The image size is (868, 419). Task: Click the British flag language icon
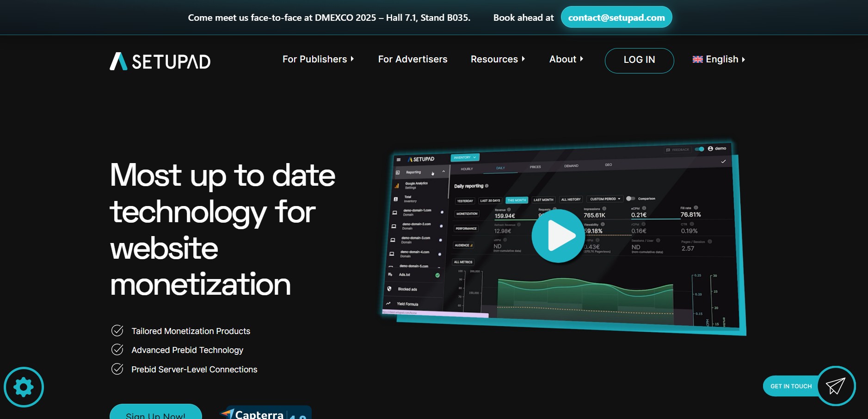698,59
